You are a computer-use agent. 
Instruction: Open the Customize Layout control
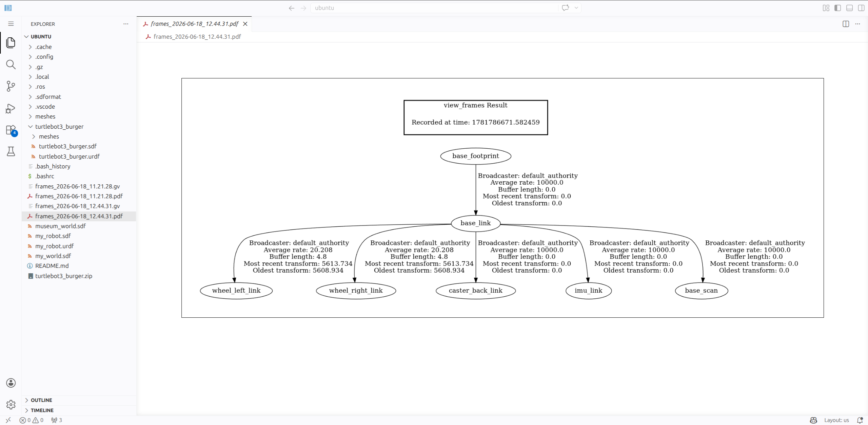coord(826,8)
